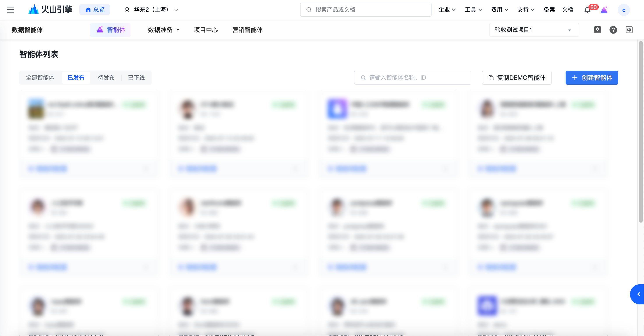Click the help question mark icon
Viewport: 644px width, 336px height.
coord(613,30)
